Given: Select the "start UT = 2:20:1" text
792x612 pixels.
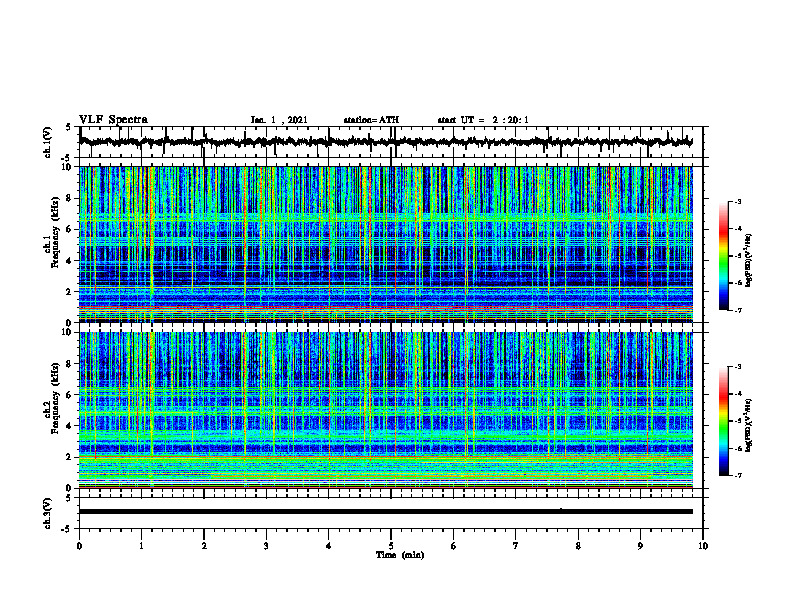Looking at the screenshot, I should click(483, 120).
